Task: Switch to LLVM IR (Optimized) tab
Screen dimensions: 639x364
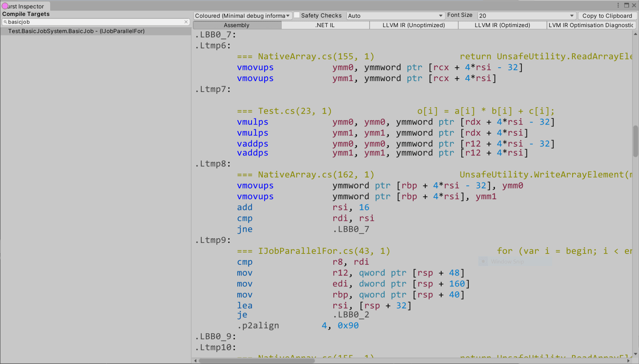Action: click(502, 25)
